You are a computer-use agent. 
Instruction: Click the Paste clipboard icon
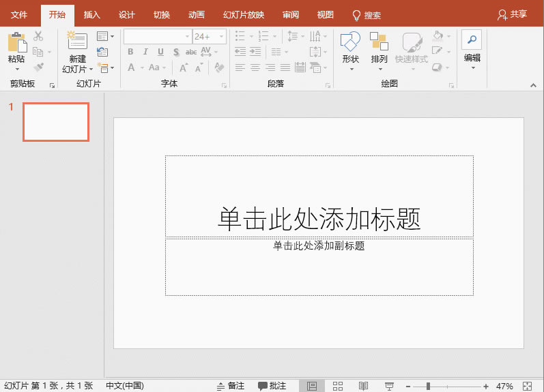pyautogui.click(x=17, y=42)
